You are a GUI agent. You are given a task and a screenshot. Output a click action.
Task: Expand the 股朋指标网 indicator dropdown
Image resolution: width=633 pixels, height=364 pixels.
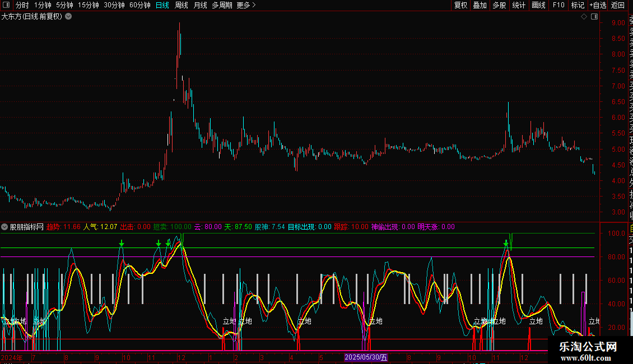[x=5, y=227]
